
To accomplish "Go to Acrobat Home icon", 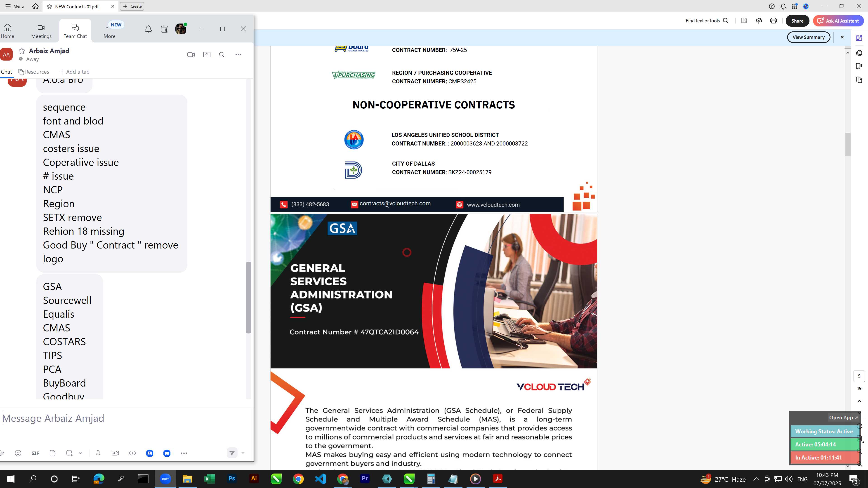I will tap(35, 6).
